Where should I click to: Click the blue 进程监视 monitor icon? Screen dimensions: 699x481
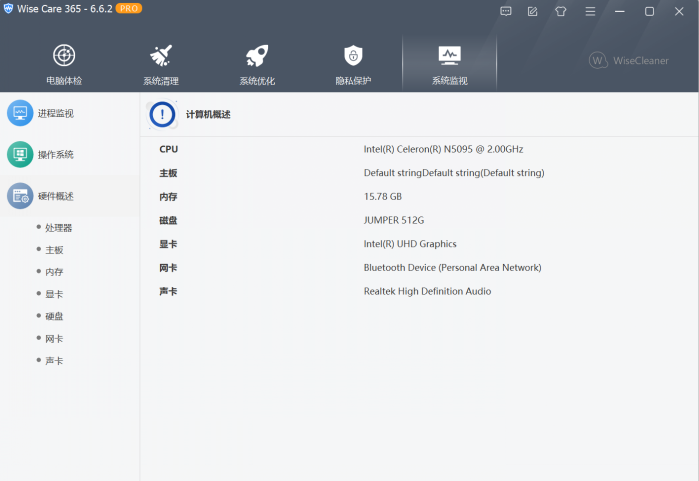(x=20, y=113)
